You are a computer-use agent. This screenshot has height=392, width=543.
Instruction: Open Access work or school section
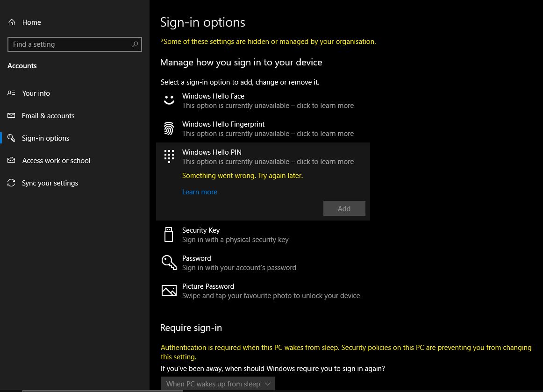(74, 160)
